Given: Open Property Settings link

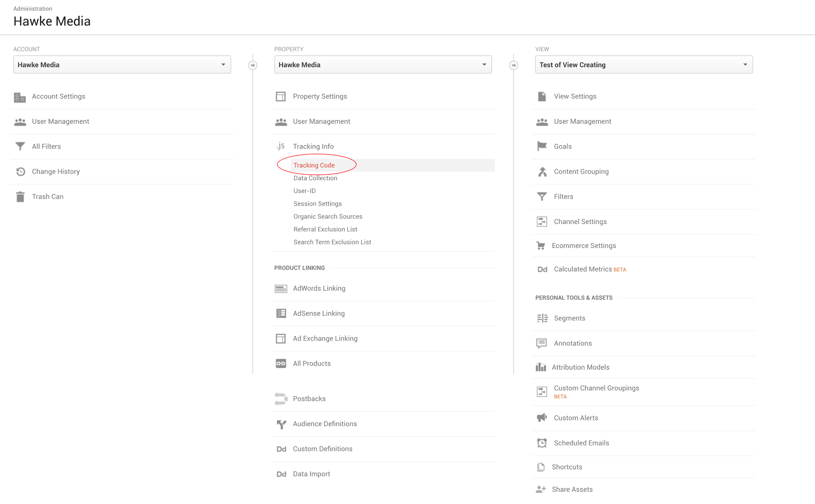Looking at the screenshot, I should 320,97.
